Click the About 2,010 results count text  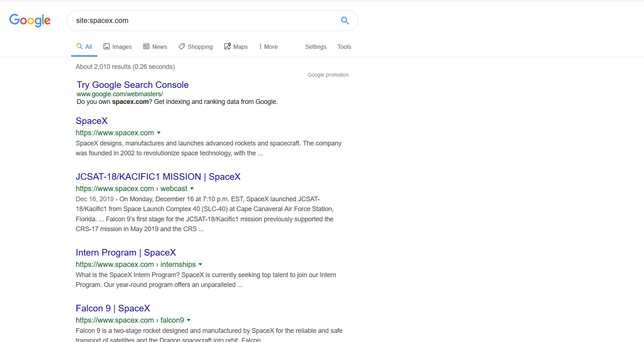(125, 67)
